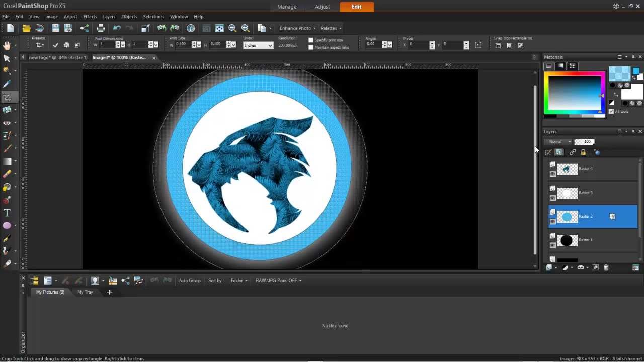Open the Effects menu
The width and height of the screenshot is (644, 362).
90,17
